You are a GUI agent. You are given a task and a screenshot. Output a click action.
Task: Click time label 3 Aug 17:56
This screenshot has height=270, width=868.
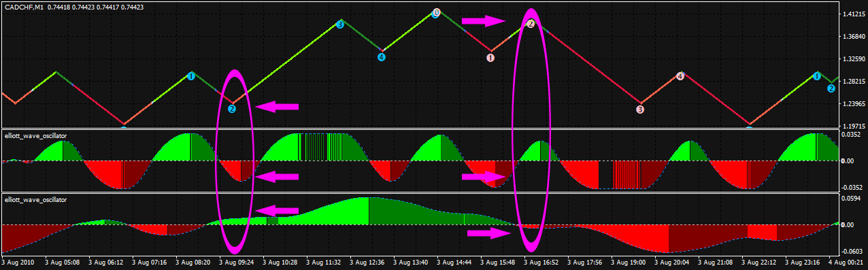[x=585, y=262]
